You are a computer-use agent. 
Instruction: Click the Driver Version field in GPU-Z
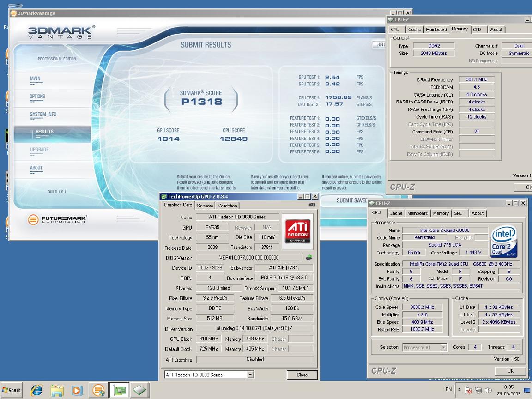(254, 328)
